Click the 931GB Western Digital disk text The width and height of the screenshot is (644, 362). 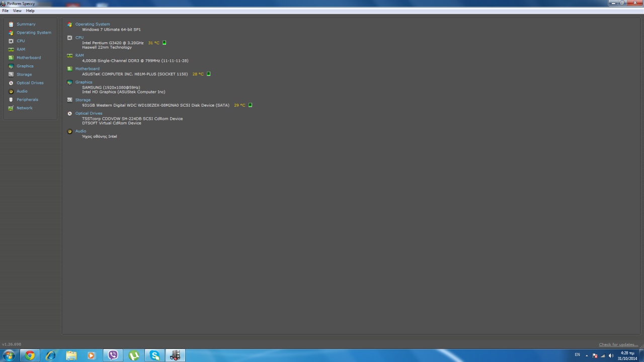[x=155, y=105]
